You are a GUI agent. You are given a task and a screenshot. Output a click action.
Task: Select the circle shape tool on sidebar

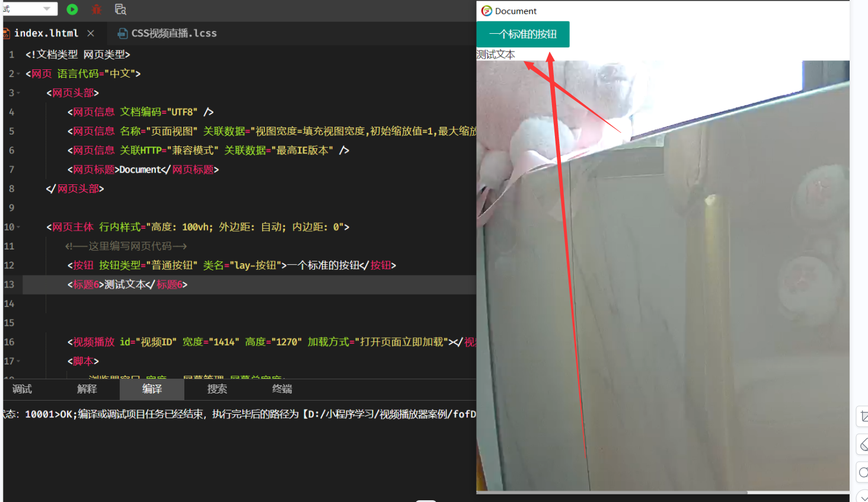(863, 472)
